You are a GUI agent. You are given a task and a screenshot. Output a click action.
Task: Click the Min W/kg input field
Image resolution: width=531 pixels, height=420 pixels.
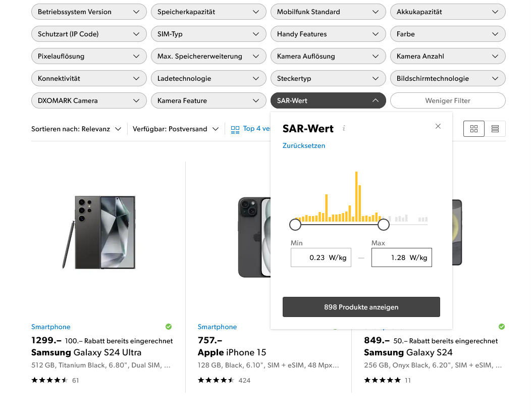[321, 257]
